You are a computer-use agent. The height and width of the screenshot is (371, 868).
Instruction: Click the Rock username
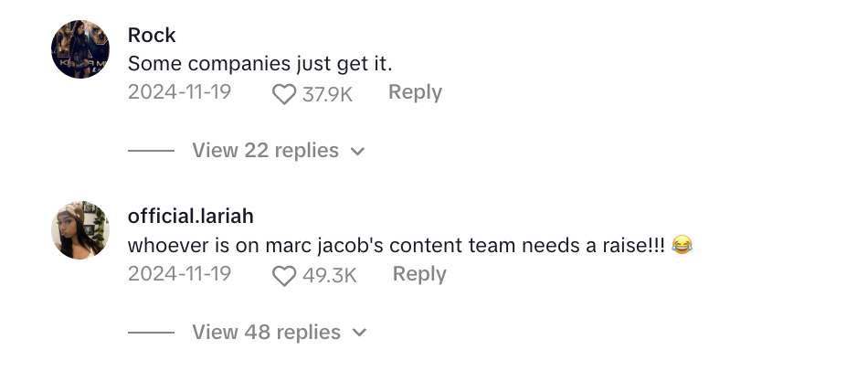pyautogui.click(x=152, y=35)
